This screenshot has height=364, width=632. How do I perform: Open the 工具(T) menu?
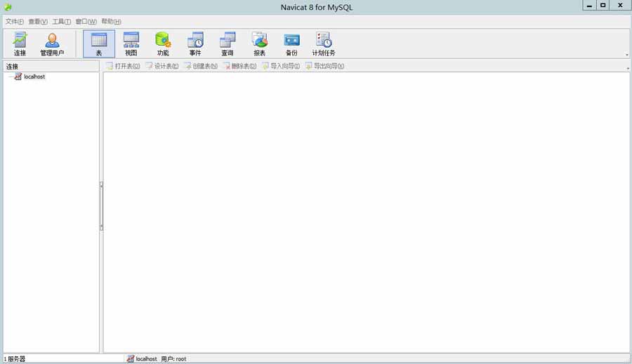[x=61, y=21]
